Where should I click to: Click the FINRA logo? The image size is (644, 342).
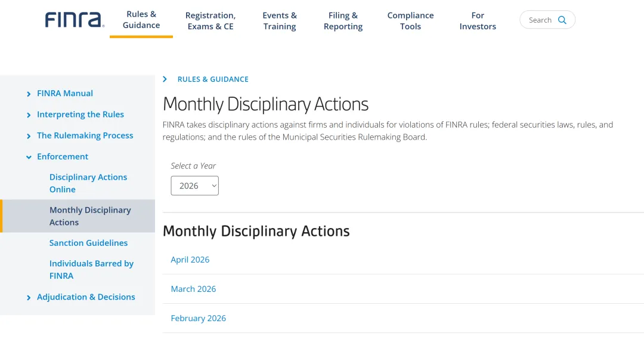click(75, 20)
